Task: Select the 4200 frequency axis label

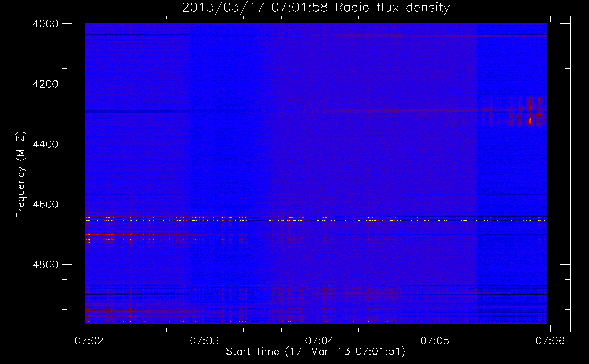Action: point(46,84)
